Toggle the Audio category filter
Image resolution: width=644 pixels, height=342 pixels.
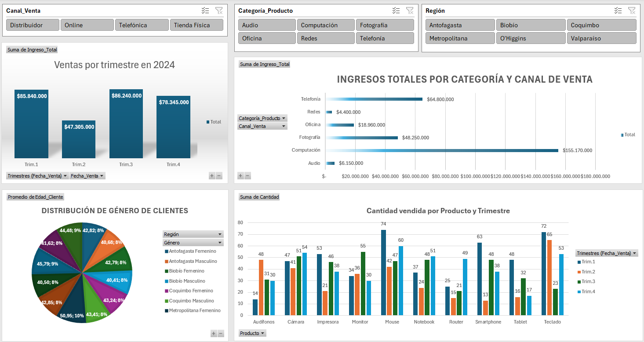point(266,25)
